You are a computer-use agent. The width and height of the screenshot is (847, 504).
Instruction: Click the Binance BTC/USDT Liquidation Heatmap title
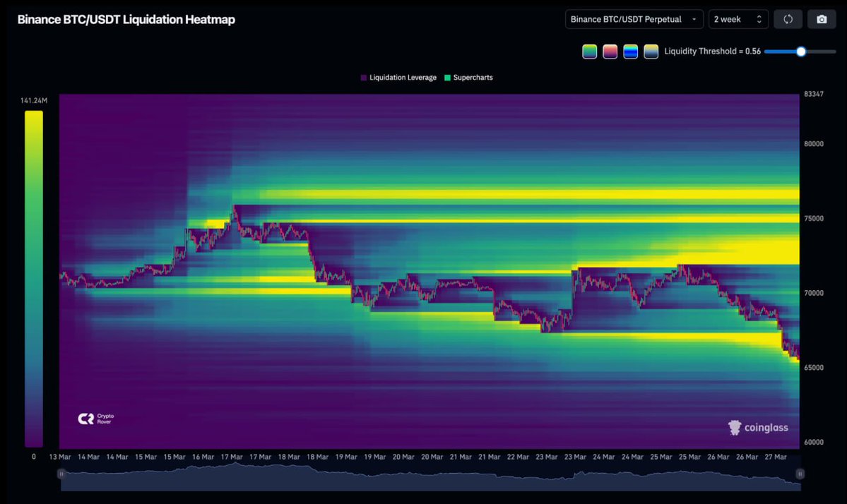126,20
